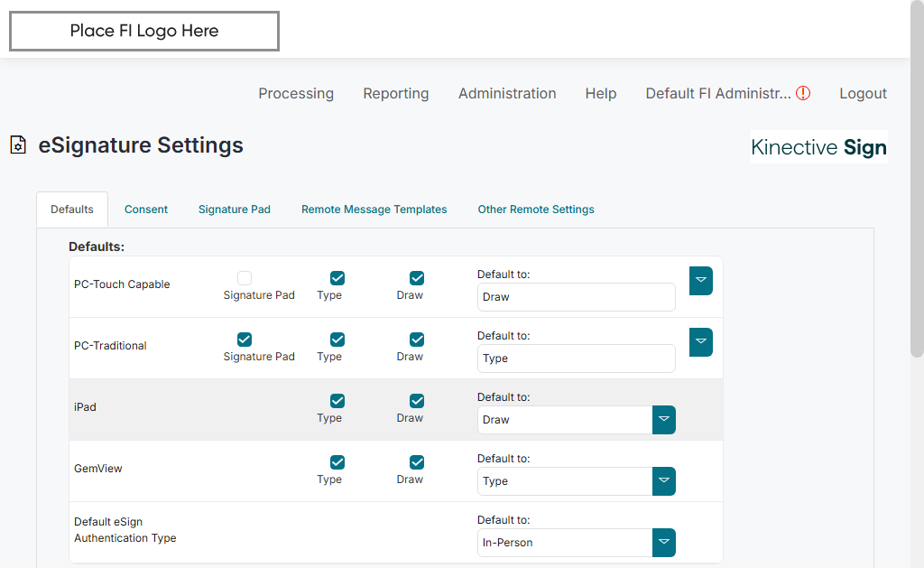Open the Signature Pad tab

(235, 210)
